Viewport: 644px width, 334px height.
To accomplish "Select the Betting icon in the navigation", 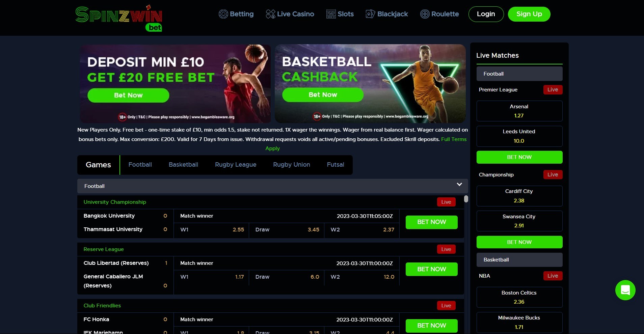I will click(x=223, y=14).
